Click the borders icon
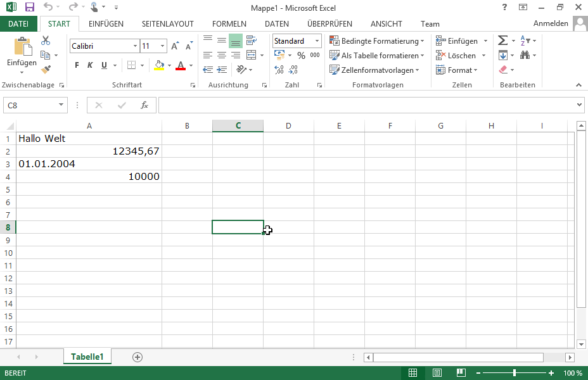Image resolution: width=588 pixels, height=380 pixels. click(x=131, y=65)
